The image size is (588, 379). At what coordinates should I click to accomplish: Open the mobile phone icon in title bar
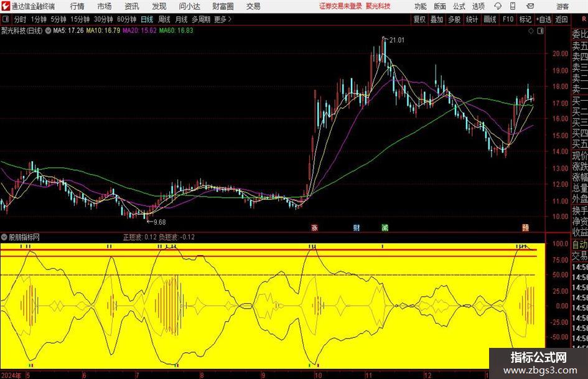(513, 6)
